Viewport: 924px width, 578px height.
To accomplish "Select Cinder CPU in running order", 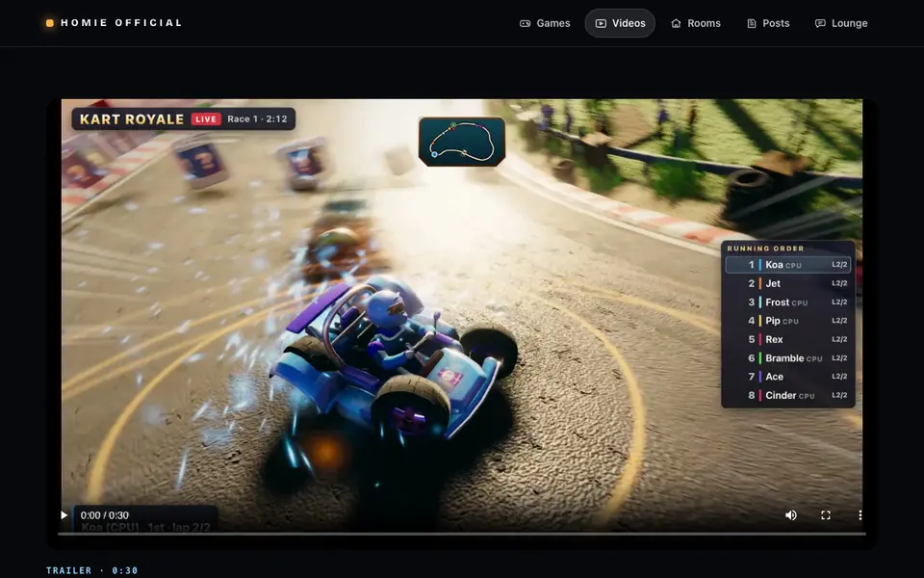I will 788,396.
